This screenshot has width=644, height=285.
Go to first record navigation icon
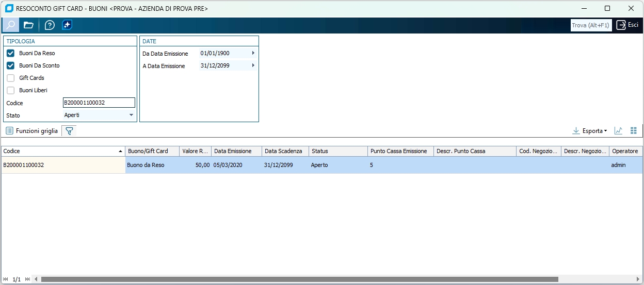coord(6,279)
